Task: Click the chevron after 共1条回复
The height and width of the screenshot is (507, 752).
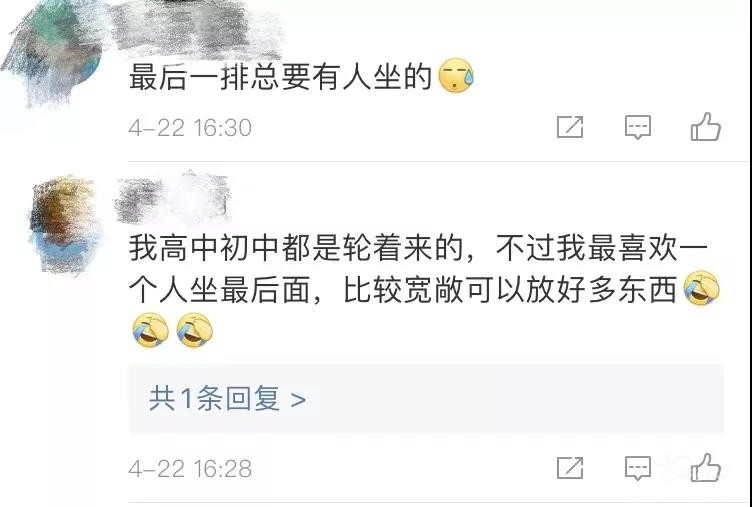Action: tap(298, 399)
